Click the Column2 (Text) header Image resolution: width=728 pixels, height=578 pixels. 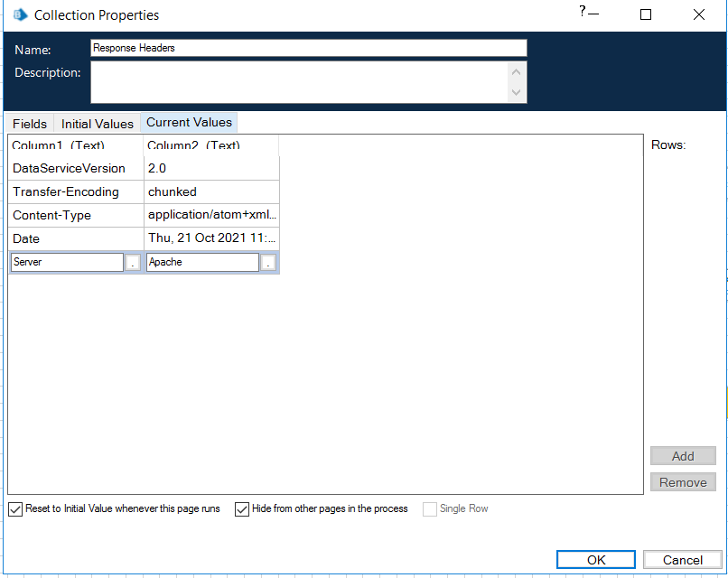point(211,145)
